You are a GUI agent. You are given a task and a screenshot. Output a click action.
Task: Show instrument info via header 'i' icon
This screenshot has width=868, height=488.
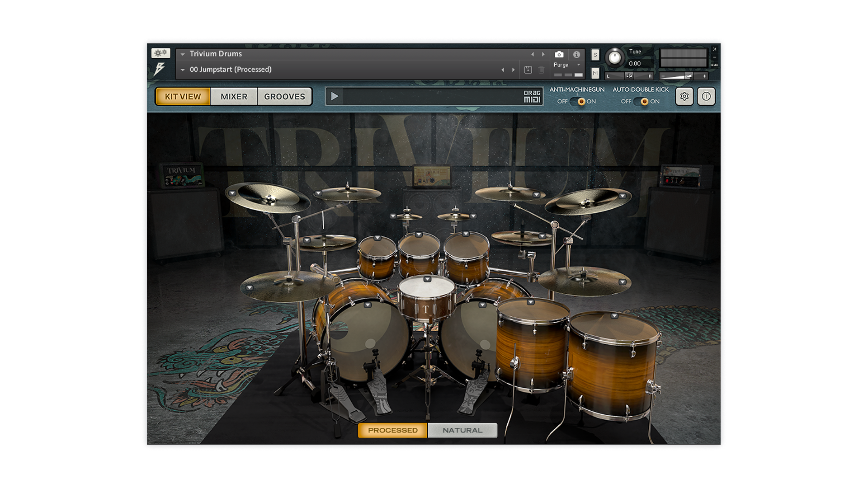click(x=576, y=54)
